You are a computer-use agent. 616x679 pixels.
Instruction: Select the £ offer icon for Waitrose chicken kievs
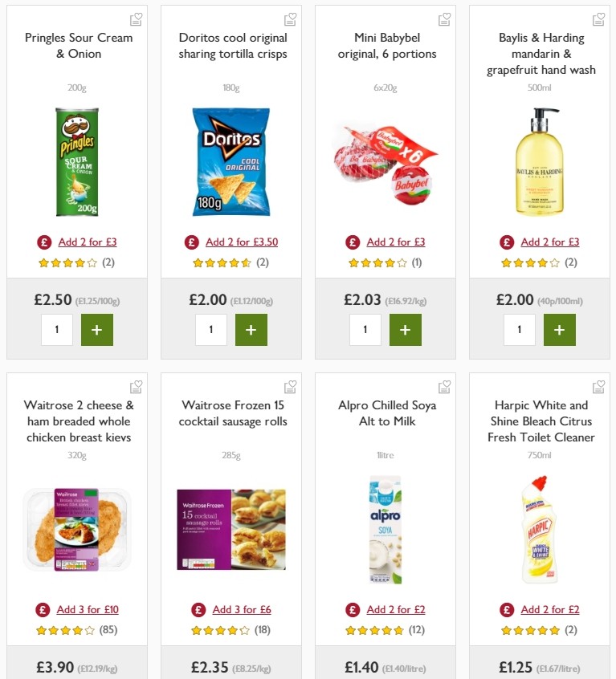(x=43, y=609)
